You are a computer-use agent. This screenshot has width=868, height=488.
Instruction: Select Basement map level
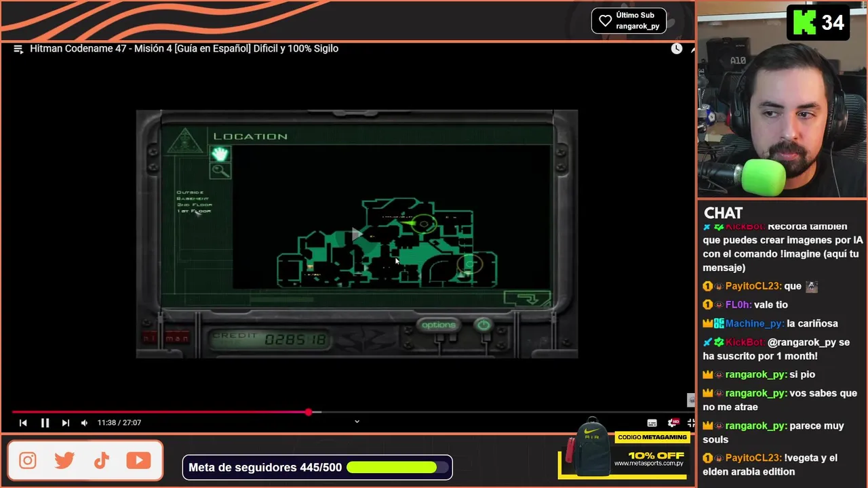(193, 199)
